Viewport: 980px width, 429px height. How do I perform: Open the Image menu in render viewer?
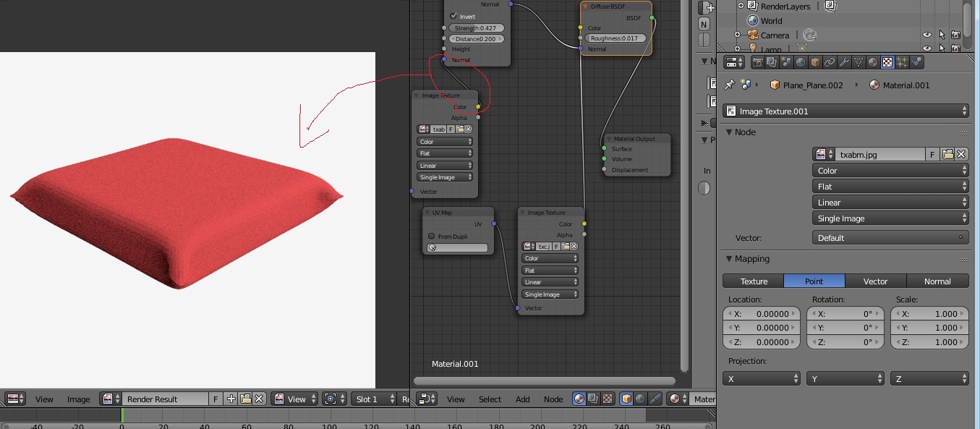pos(78,399)
